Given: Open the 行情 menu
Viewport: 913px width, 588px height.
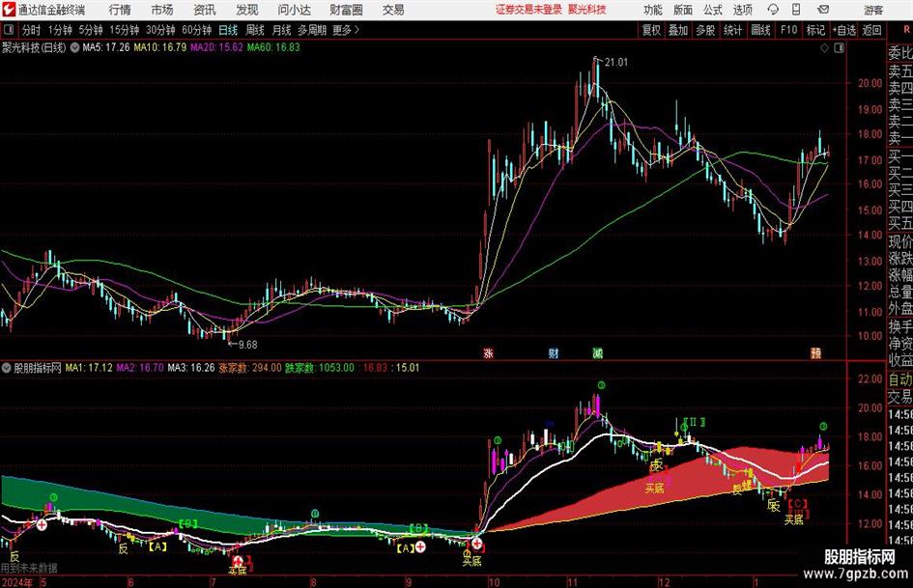Looking at the screenshot, I should coord(120,10).
